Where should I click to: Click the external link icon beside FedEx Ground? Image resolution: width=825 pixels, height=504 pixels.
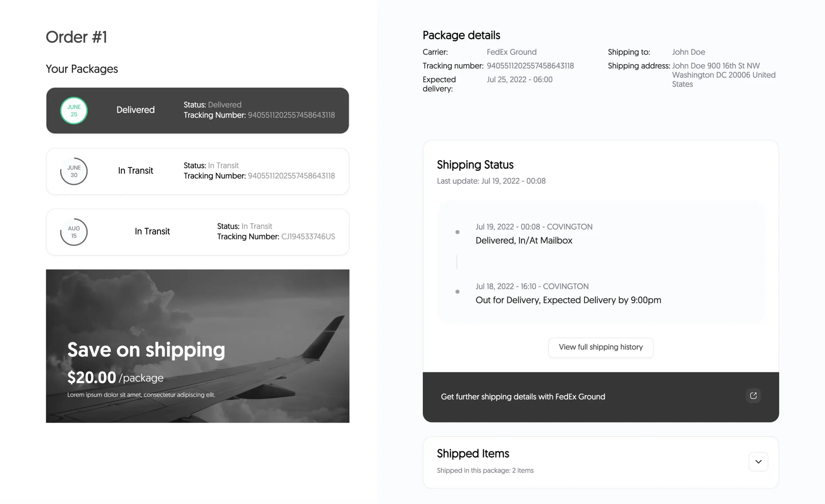(753, 396)
